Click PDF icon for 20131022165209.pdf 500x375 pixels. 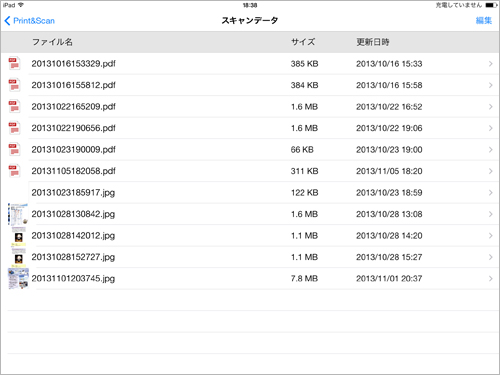tap(14, 106)
